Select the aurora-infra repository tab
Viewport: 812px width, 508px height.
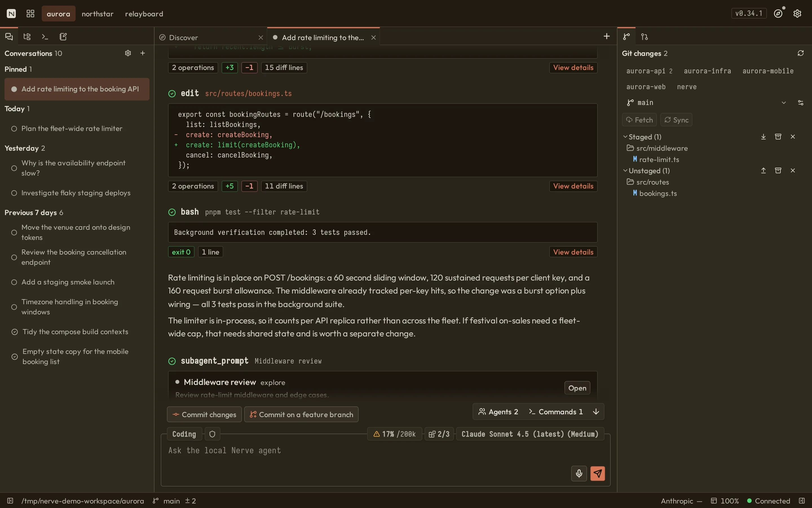pos(707,71)
